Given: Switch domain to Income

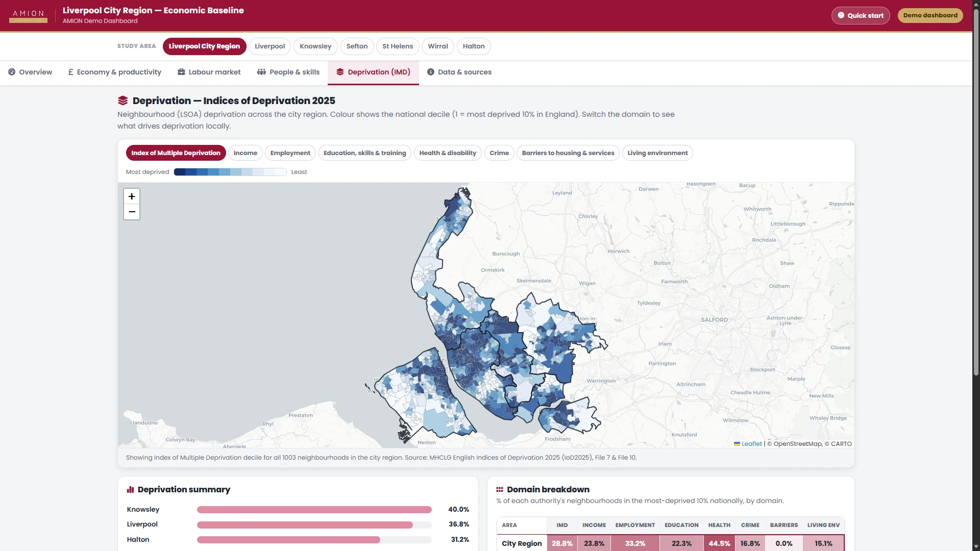Looking at the screenshot, I should pos(246,153).
